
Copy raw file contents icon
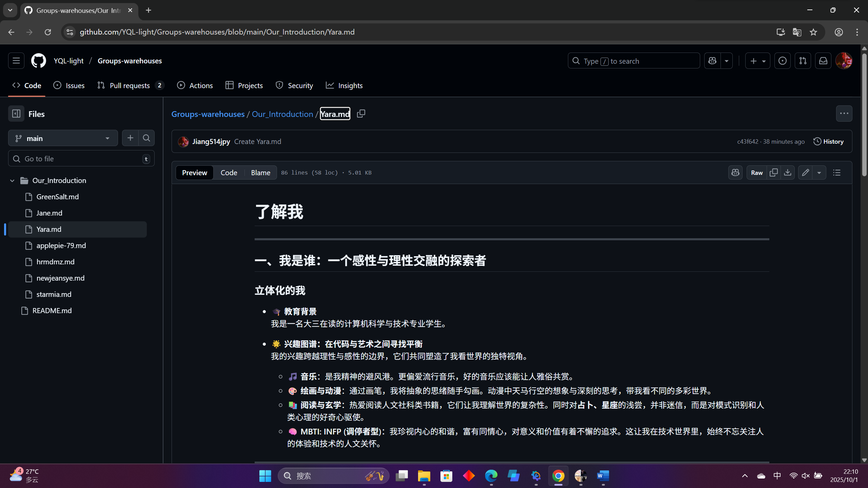pyautogui.click(x=774, y=173)
